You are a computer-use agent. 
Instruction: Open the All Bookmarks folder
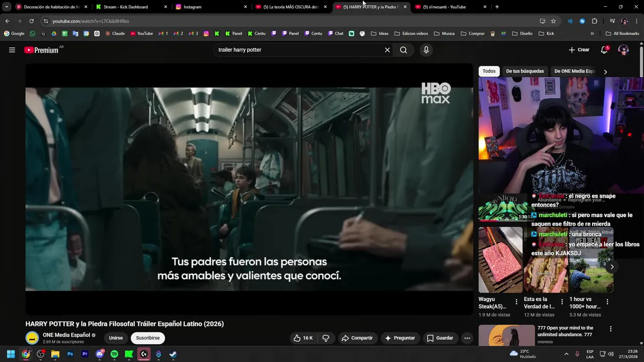622,34
